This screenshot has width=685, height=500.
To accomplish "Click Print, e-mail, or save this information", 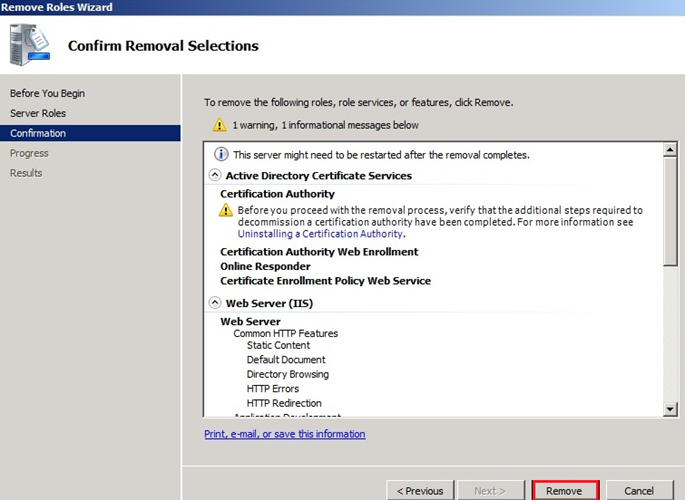I will tap(285, 434).
